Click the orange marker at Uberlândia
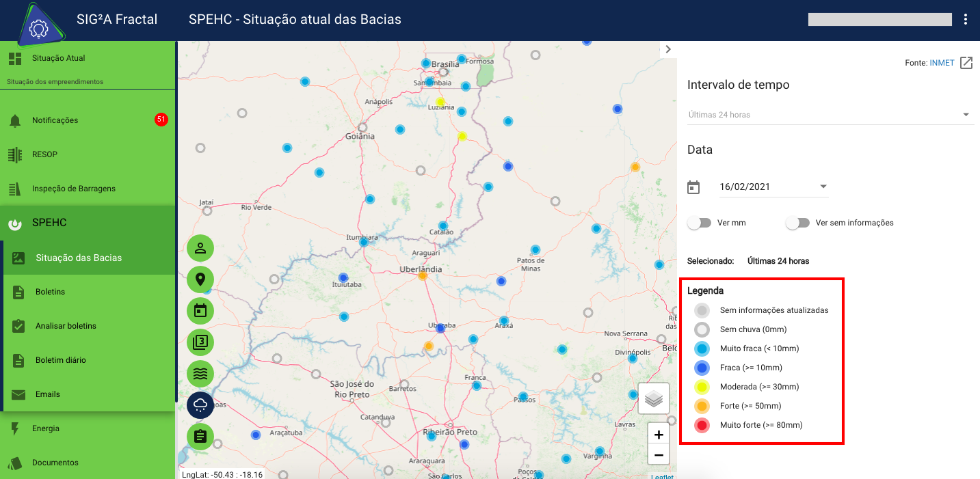Viewport: 980px width, 479px height. click(x=423, y=275)
